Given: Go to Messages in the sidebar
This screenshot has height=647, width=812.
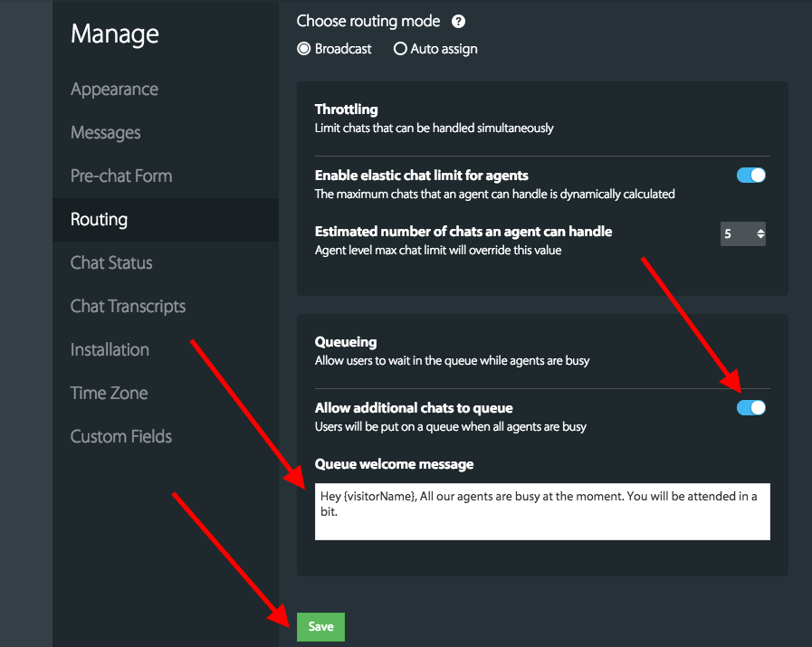Looking at the screenshot, I should click(x=106, y=133).
